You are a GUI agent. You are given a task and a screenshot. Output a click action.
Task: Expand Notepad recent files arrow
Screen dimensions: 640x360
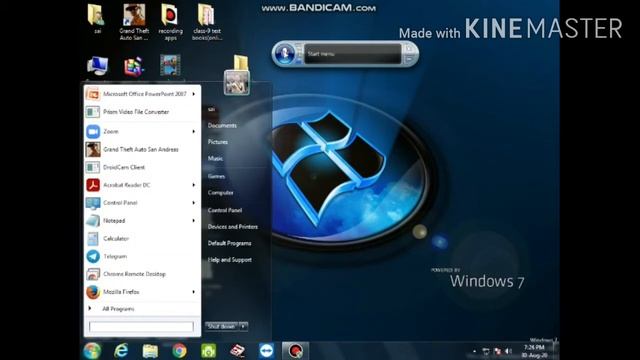[x=194, y=221]
